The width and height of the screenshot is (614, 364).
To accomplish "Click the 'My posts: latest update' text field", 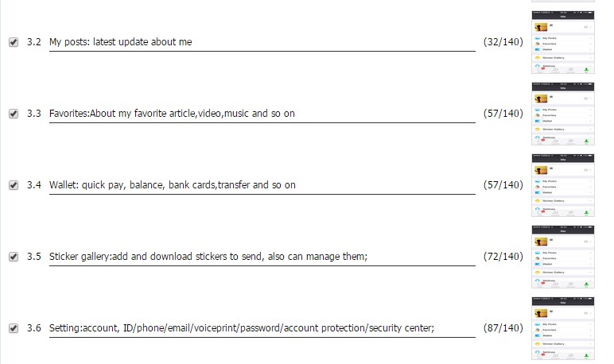I will tap(262, 42).
